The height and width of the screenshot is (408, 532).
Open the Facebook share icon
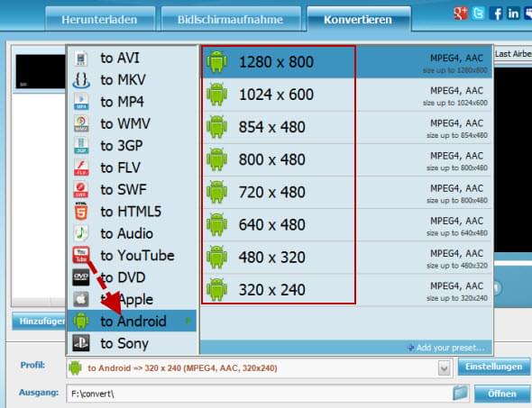496,14
